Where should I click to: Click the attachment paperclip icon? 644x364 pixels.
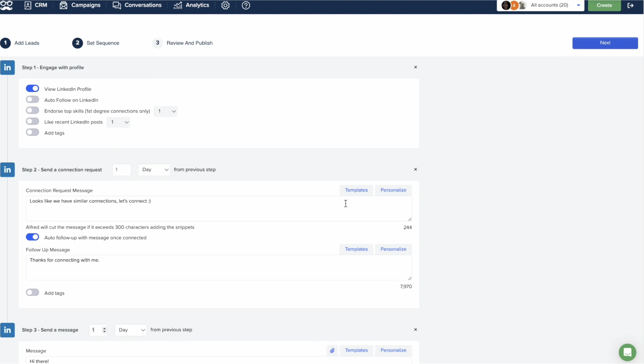[x=332, y=350]
